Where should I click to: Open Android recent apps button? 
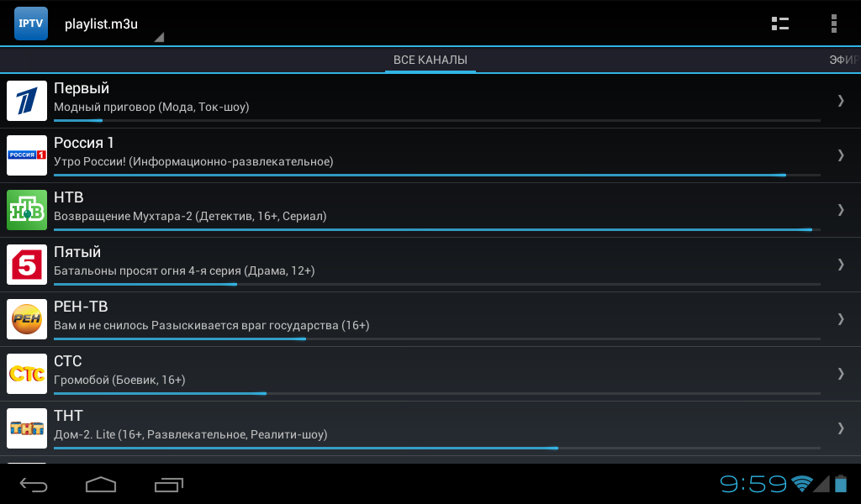click(168, 485)
